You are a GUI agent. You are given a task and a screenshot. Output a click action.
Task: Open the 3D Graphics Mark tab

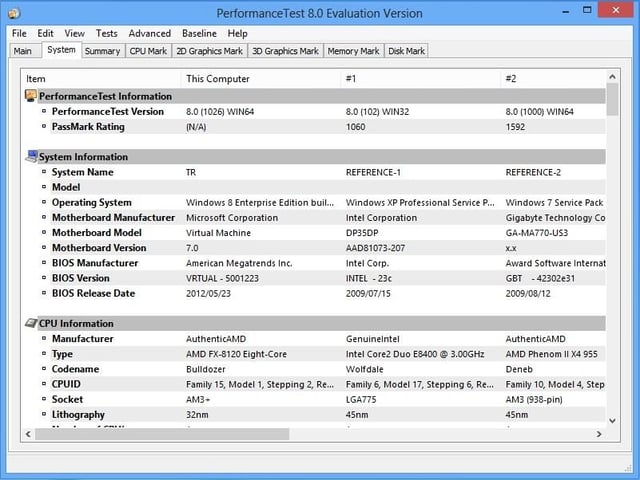tap(285, 51)
